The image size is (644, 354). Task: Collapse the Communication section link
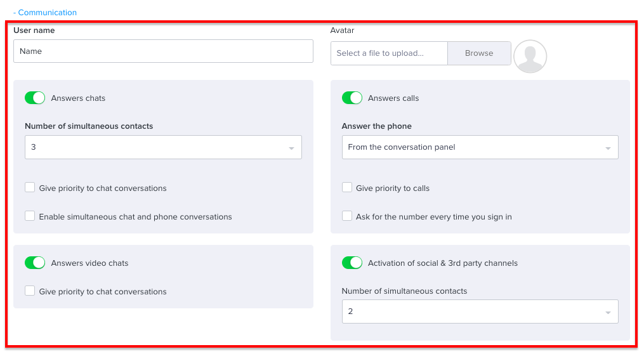coord(45,13)
